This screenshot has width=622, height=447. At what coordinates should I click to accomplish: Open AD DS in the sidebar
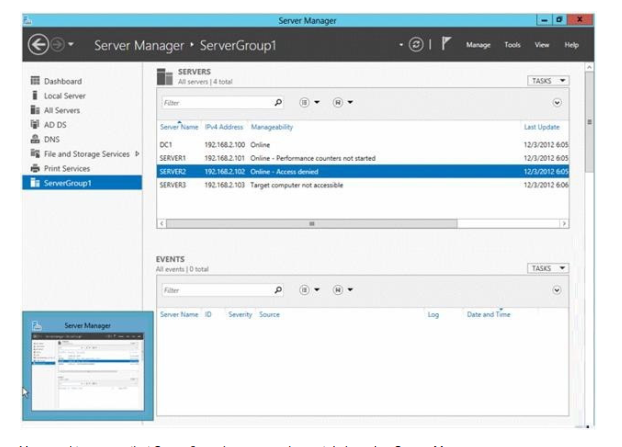(x=55, y=125)
